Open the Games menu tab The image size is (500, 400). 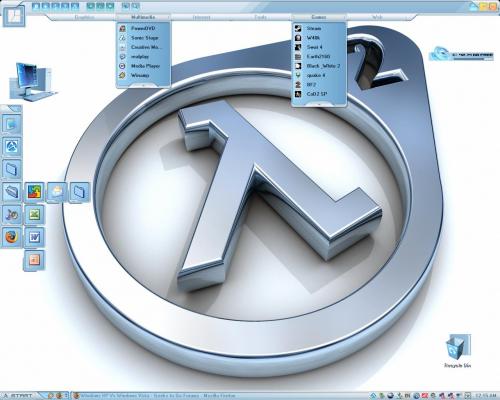click(319, 17)
